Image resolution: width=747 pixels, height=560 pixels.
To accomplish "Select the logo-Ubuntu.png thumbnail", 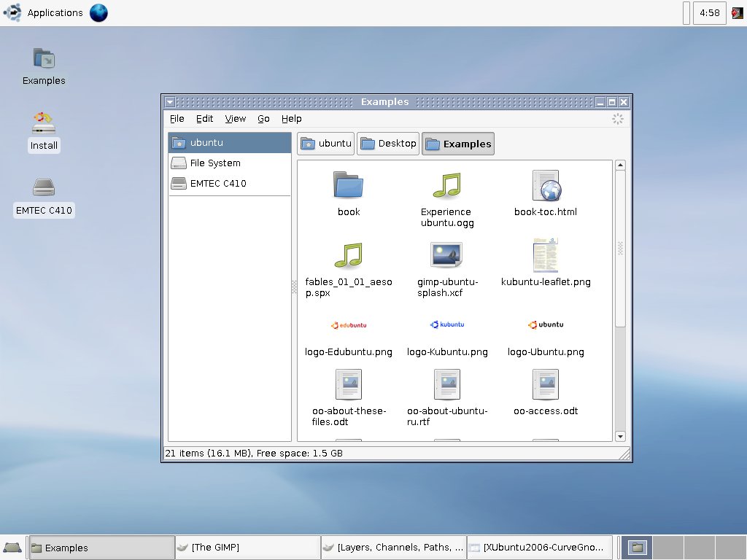I will coord(546,324).
